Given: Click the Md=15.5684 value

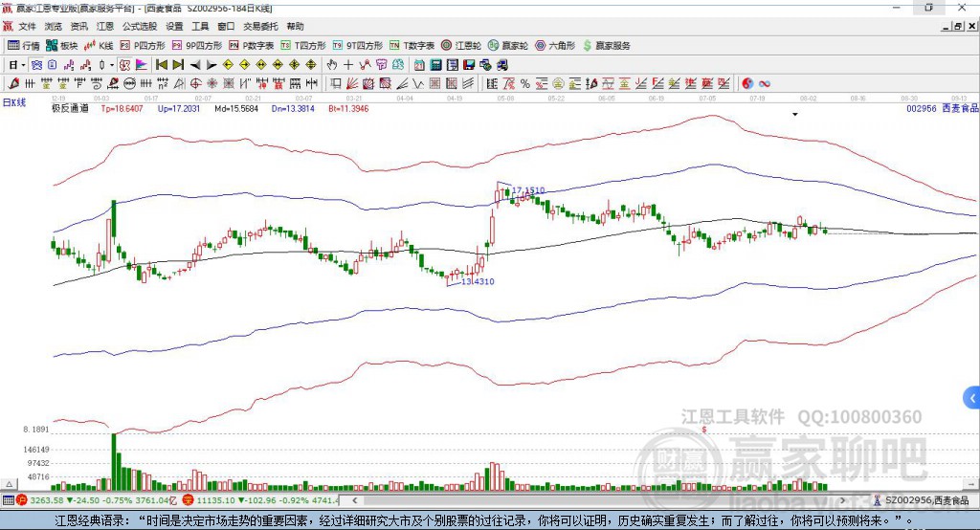Looking at the screenshot, I should tap(236, 108).
